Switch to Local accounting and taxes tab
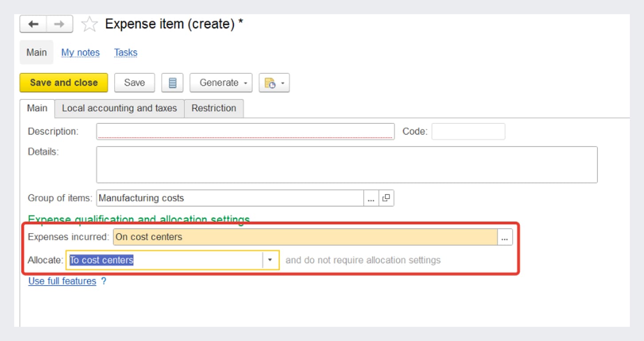 point(119,108)
